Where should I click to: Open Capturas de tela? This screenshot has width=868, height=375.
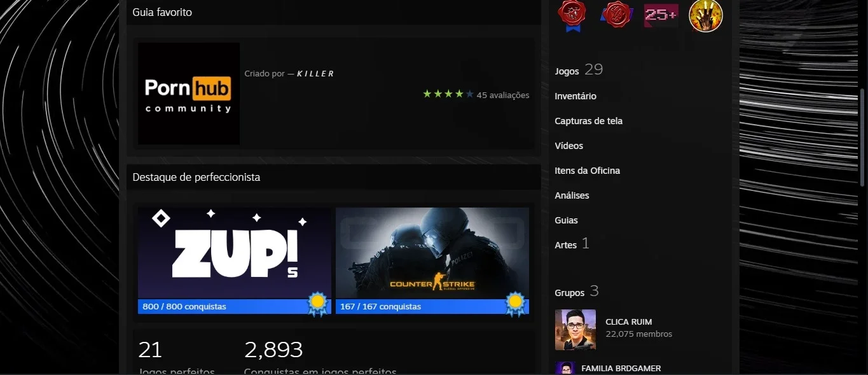pos(589,121)
